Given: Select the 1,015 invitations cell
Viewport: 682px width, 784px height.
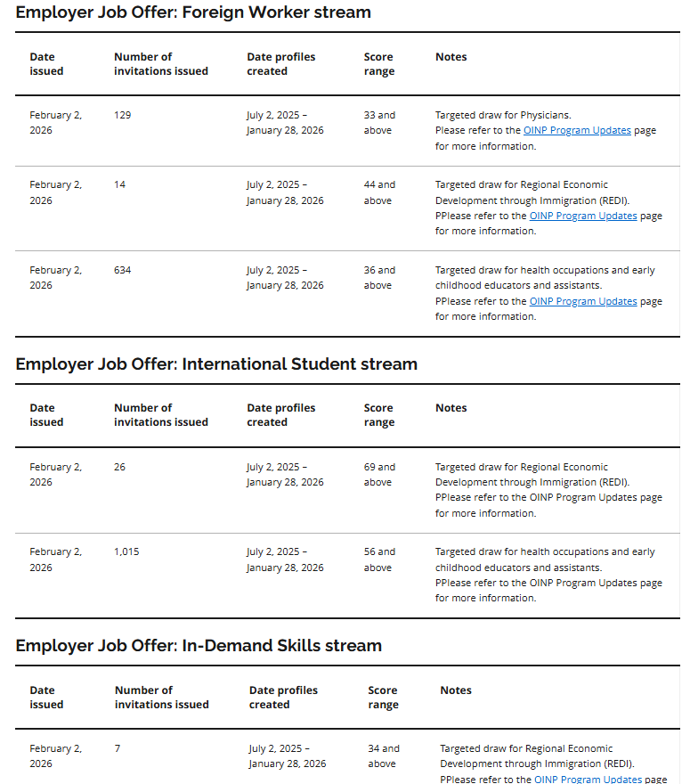Looking at the screenshot, I should click(x=126, y=551).
